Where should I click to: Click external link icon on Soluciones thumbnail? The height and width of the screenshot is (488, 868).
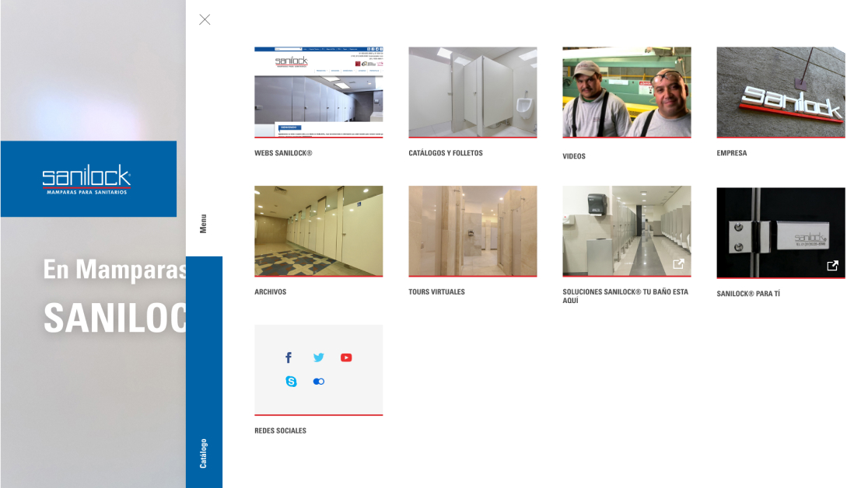(x=679, y=264)
